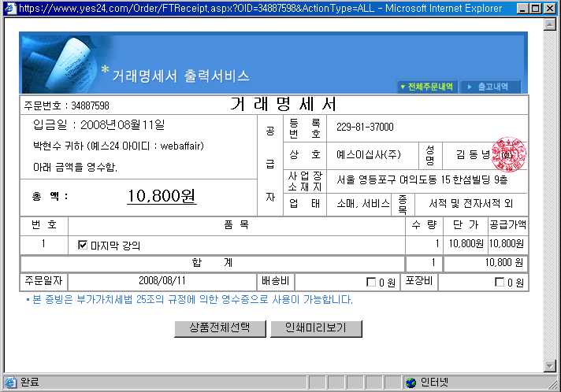Click the scrollbar down arrow
Screen dimensions: 561x392
coord(549,366)
